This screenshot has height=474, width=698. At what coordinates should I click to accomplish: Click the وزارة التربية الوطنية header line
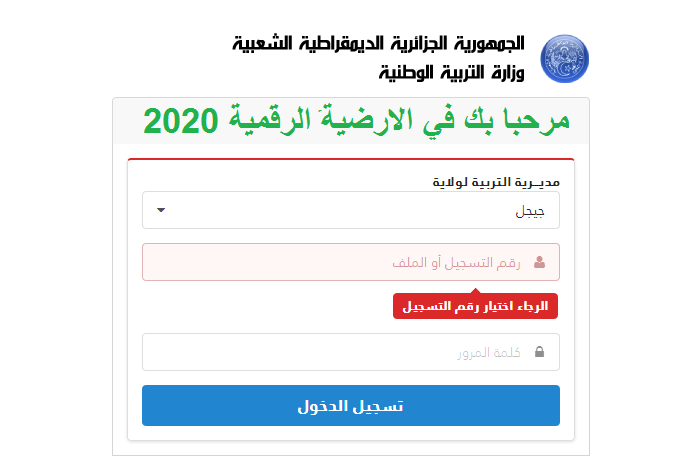tap(451, 73)
